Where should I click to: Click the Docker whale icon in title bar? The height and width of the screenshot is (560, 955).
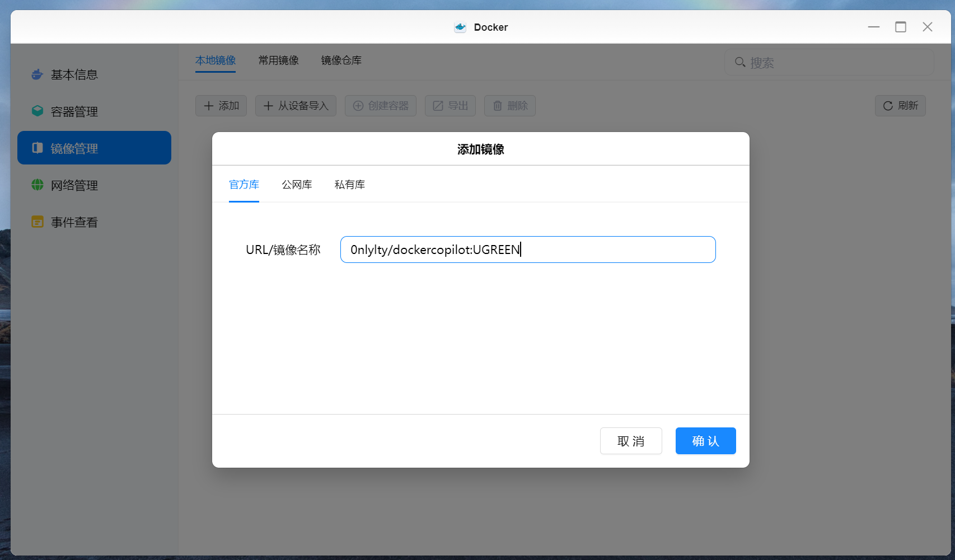coord(460,27)
